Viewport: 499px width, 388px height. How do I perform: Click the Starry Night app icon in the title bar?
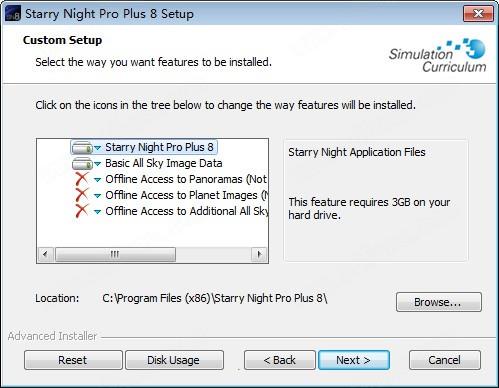pyautogui.click(x=13, y=14)
